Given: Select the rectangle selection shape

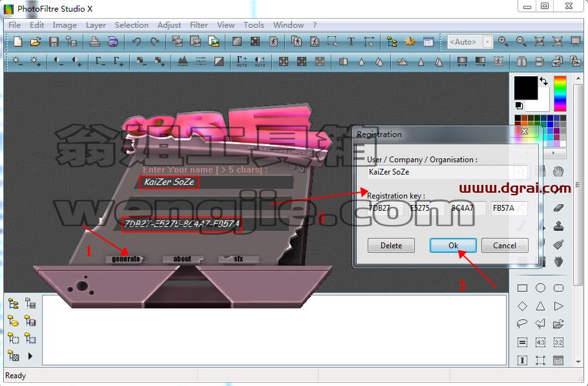Looking at the screenshot, I should click(x=522, y=288).
